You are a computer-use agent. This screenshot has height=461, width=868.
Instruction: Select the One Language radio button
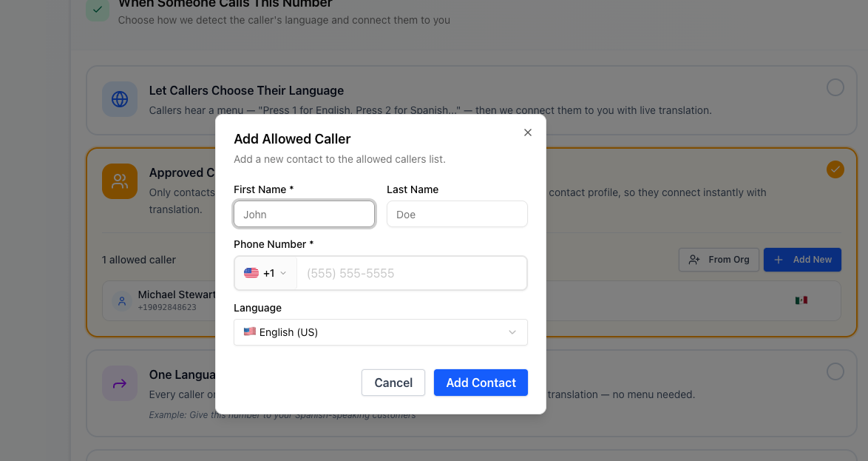coord(835,371)
